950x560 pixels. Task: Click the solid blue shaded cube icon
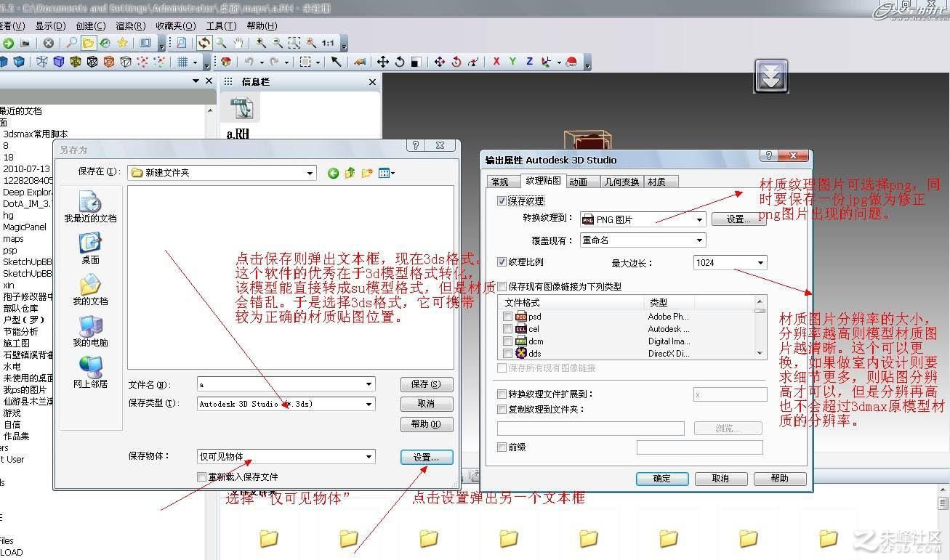coord(19,62)
